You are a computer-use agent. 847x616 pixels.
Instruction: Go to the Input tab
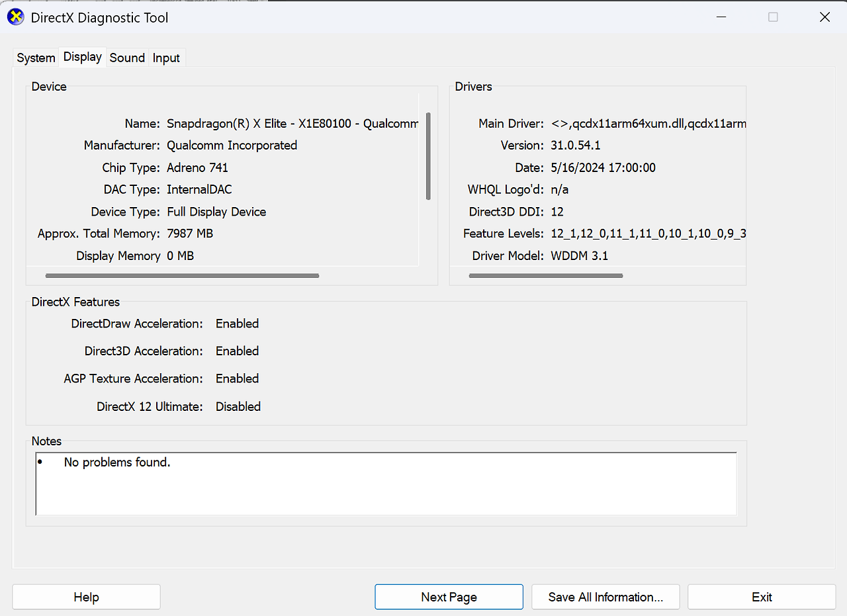[x=166, y=58]
